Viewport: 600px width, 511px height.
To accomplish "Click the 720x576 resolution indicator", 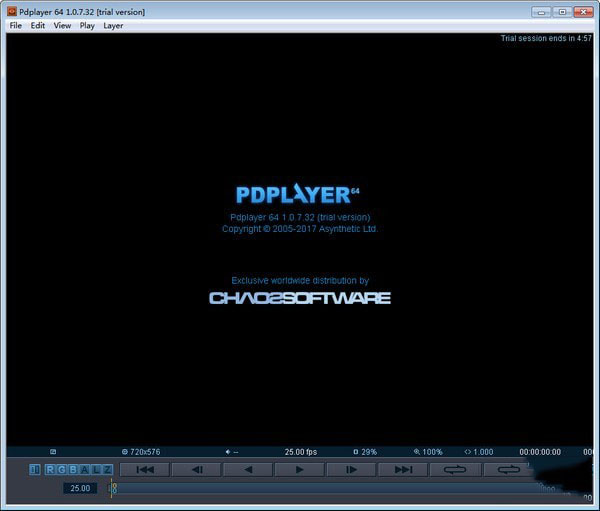I will 141,452.
